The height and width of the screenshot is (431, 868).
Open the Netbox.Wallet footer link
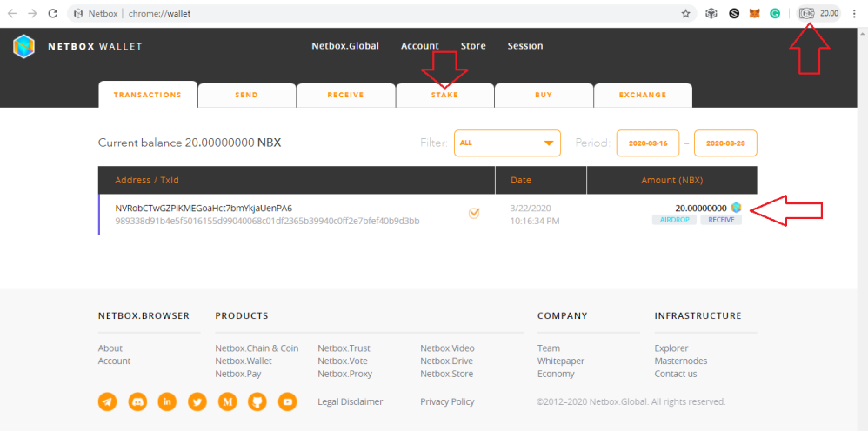click(x=244, y=361)
